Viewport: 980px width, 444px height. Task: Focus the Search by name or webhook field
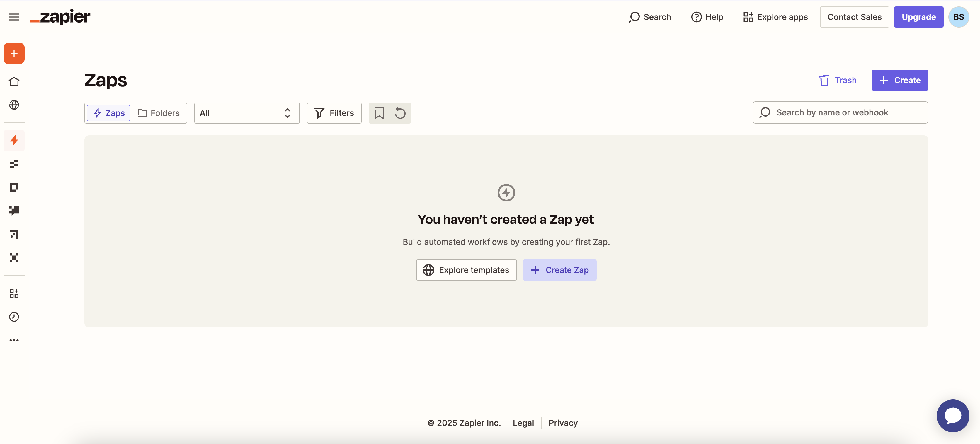840,112
